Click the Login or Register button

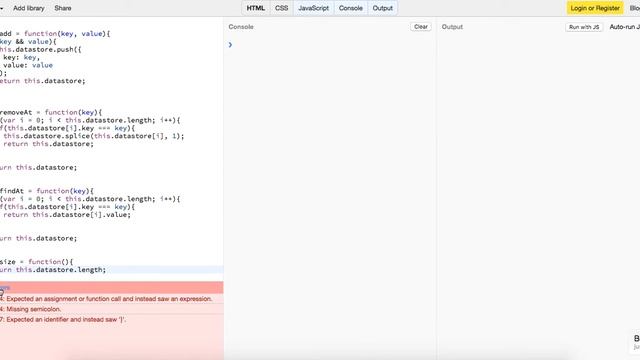point(595,8)
